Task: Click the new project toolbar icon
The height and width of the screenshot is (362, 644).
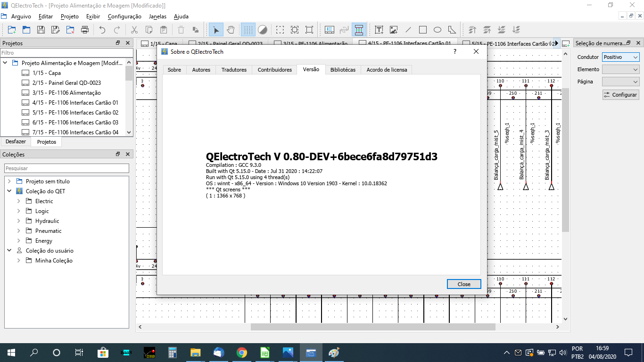Action: tap(12, 30)
